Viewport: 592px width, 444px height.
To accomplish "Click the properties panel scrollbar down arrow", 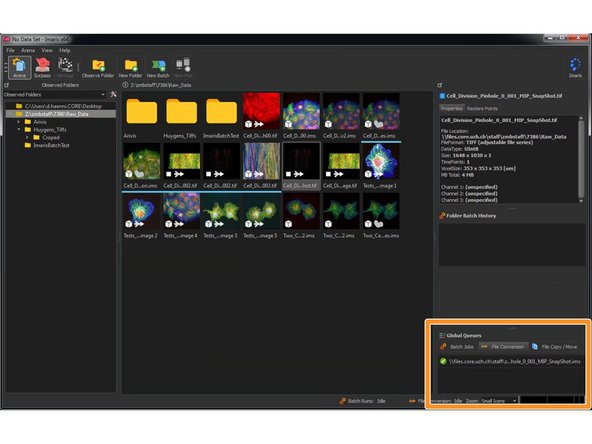I will tap(581, 201).
